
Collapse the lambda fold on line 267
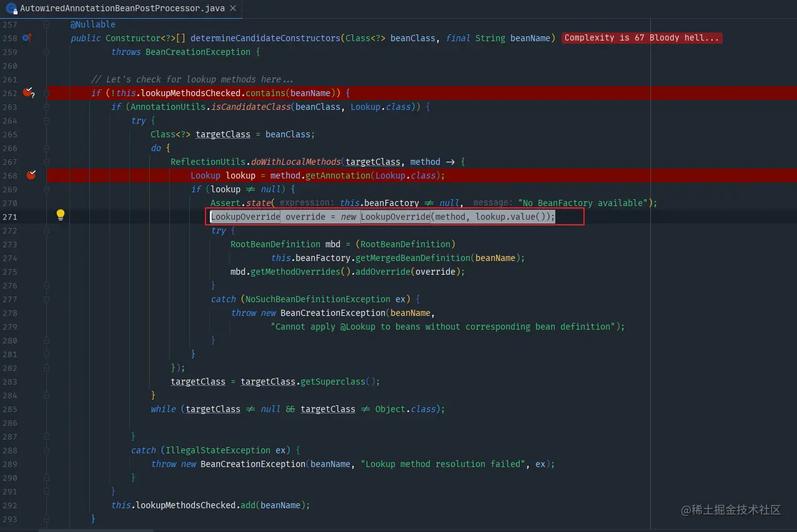tap(47, 162)
